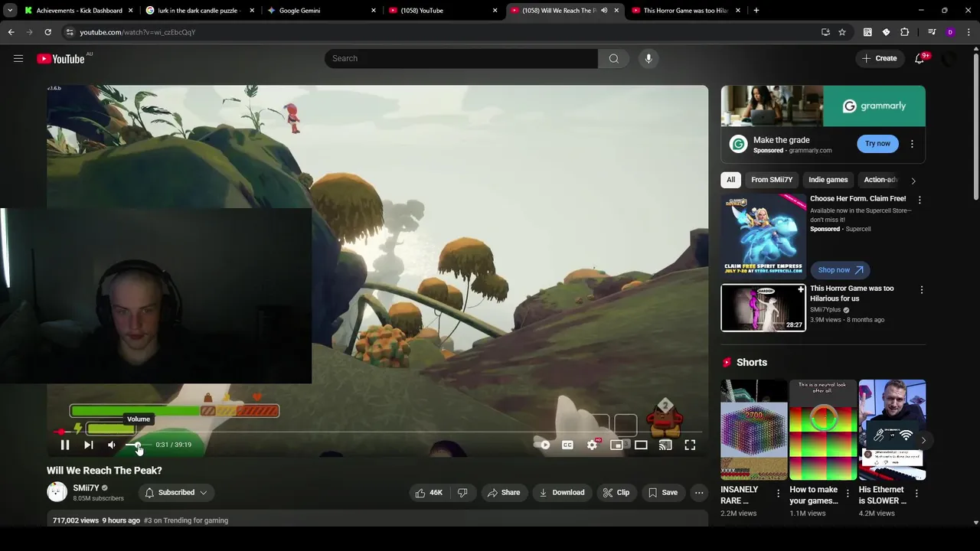980x551 pixels.
Task: Open SMii7Y channel name link
Action: pos(86,487)
